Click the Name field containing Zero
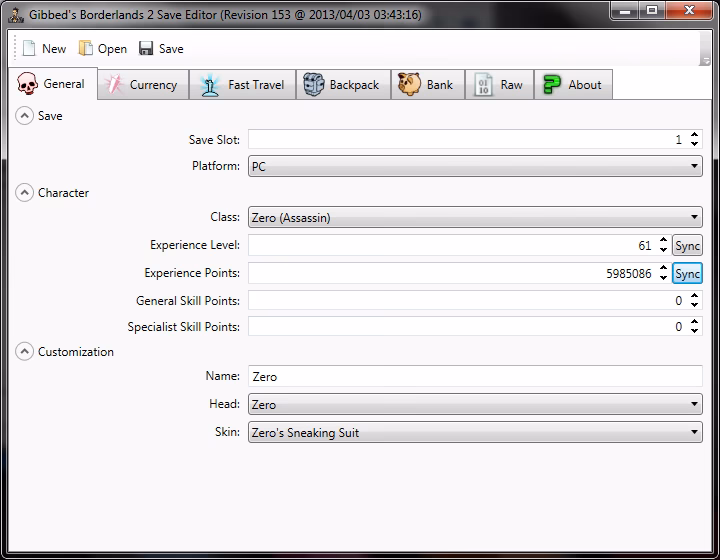Screen dimensions: 720x560 point(475,376)
